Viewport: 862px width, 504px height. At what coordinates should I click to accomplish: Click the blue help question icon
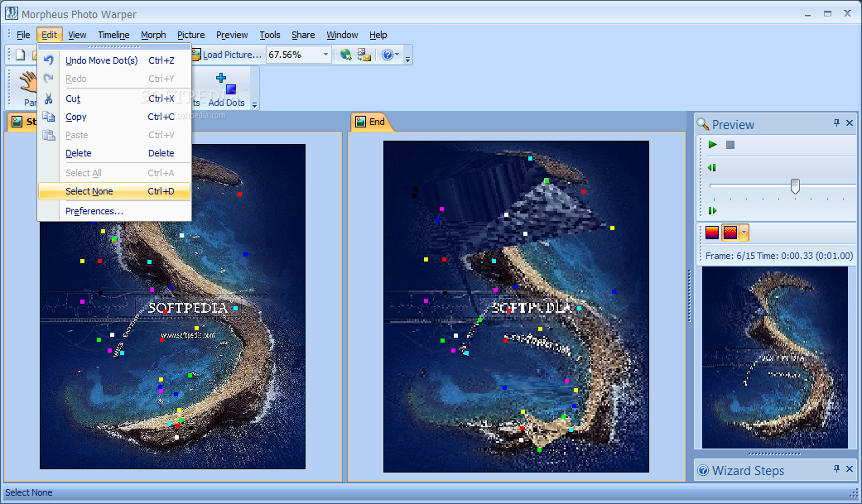[x=387, y=55]
